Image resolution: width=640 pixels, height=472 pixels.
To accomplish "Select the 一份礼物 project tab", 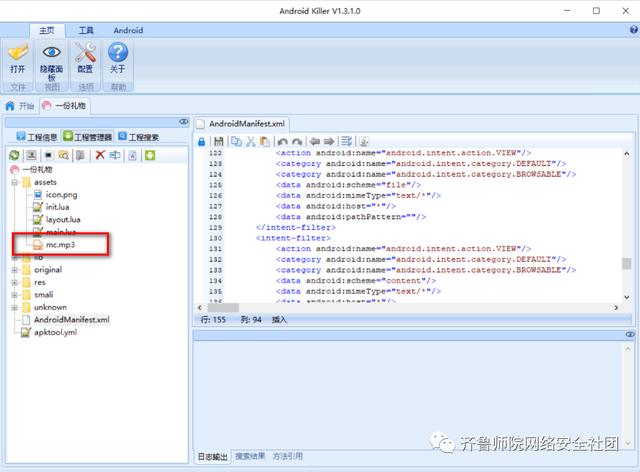I will click(65, 106).
